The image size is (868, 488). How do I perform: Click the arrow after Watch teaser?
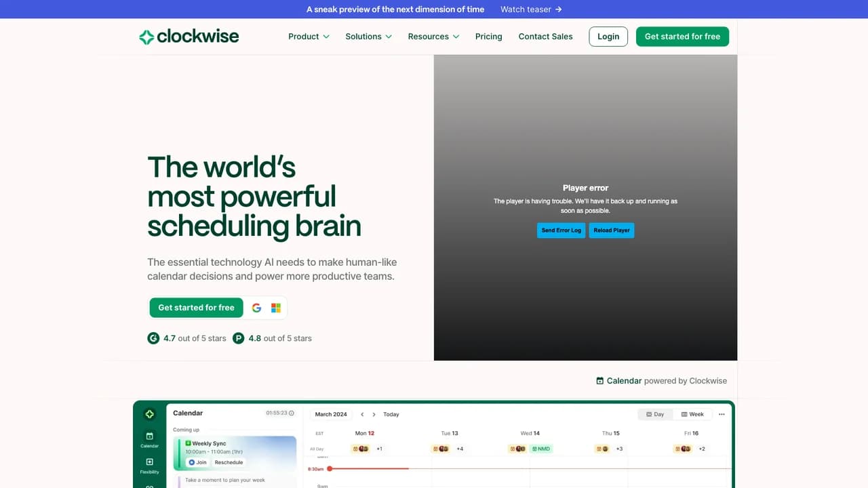558,9
